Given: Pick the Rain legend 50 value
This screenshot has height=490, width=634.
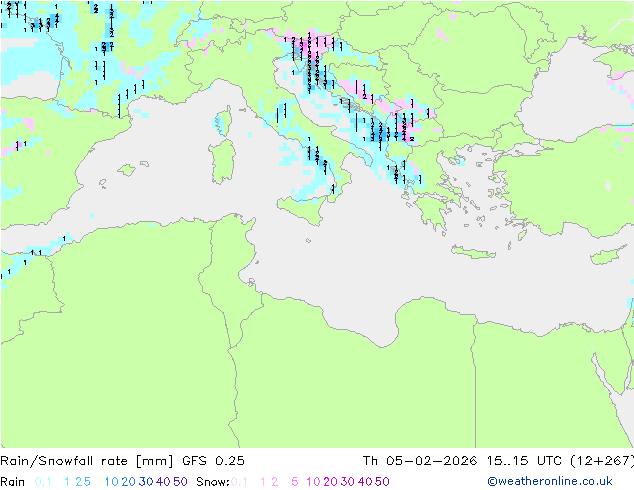Looking at the screenshot, I should pos(180,482).
